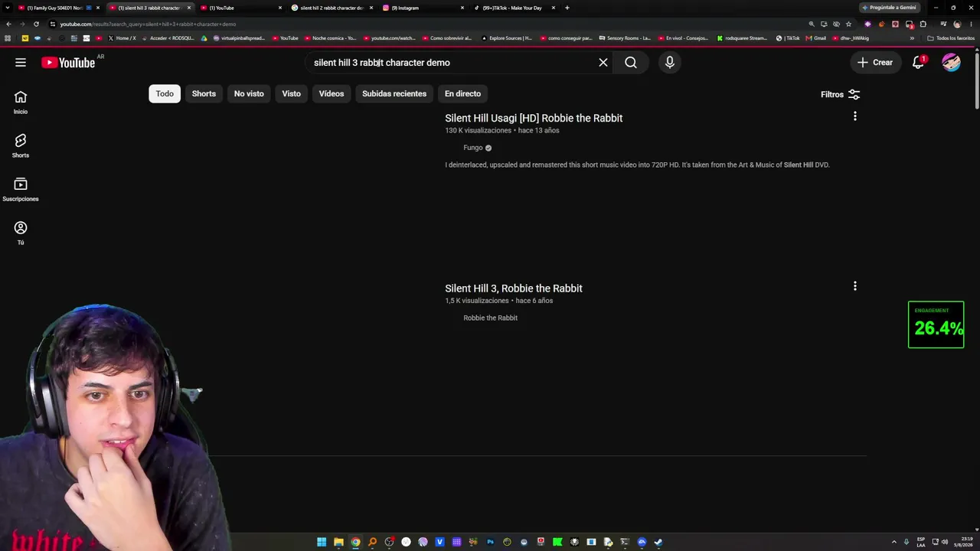Open the Windows Start menu

[322, 542]
